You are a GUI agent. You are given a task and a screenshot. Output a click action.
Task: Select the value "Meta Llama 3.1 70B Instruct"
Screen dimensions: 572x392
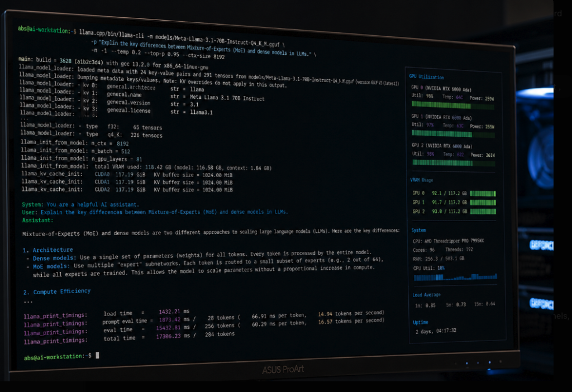(x=227, y=98)
